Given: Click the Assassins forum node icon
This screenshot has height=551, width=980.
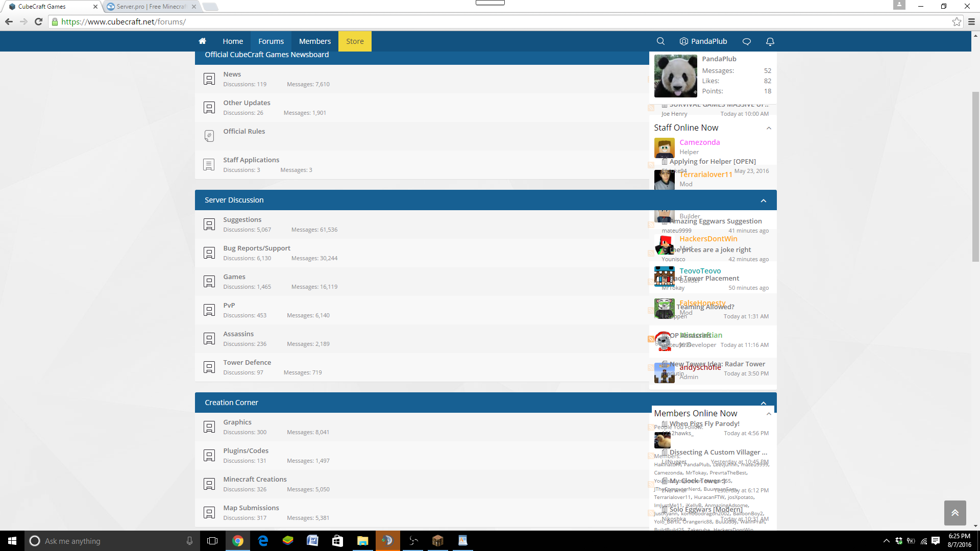Looking at the screenshot, I should click(209, 338).
